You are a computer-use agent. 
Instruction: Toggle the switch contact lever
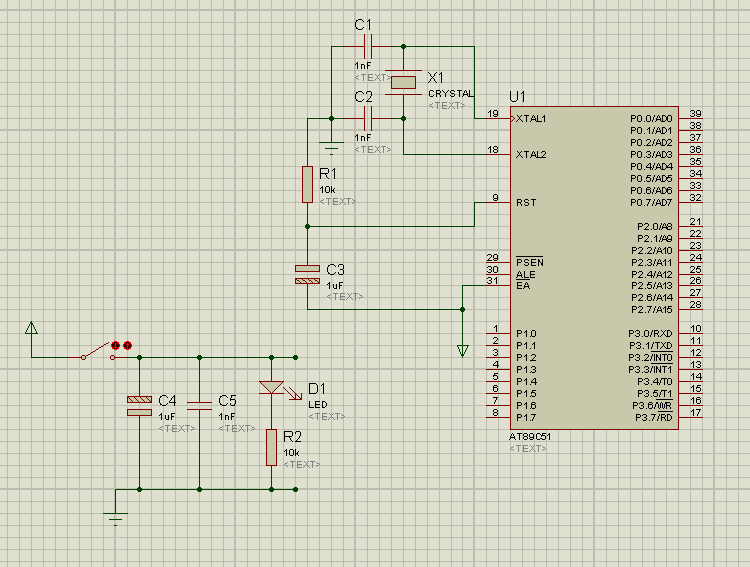96,351
